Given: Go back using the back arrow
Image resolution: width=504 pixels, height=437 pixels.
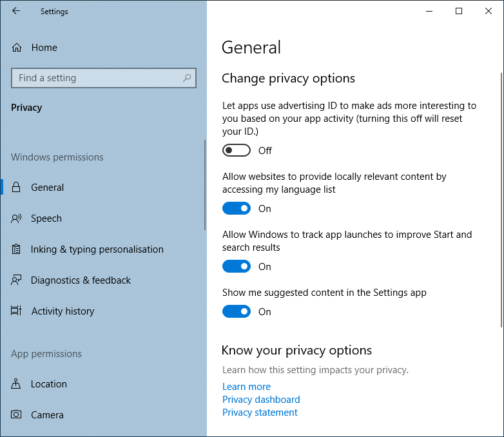Looking at the screenshot, I should (15, 11).
